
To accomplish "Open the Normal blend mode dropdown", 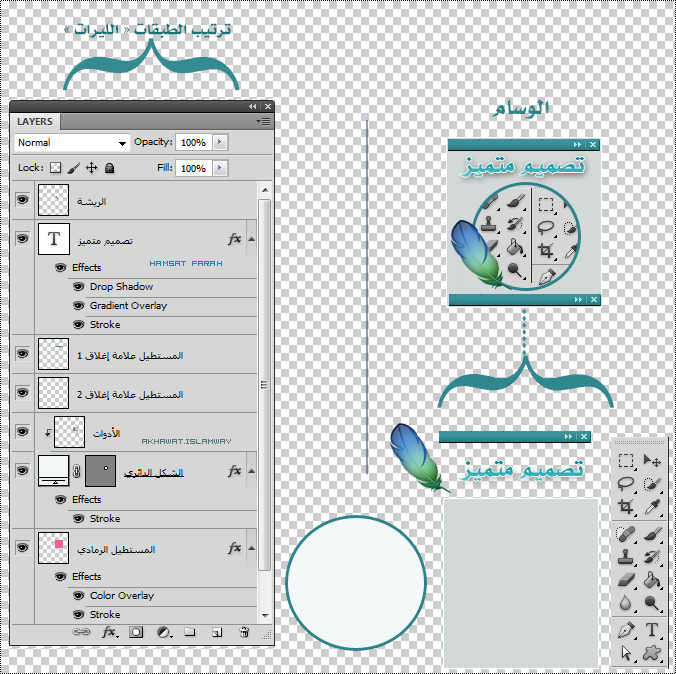I will [x=72, y=142].
